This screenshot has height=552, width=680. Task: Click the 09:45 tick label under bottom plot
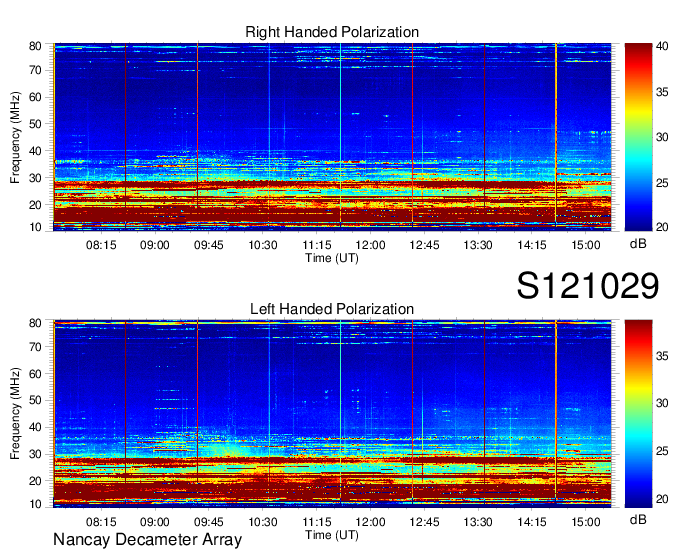[209, 522]
